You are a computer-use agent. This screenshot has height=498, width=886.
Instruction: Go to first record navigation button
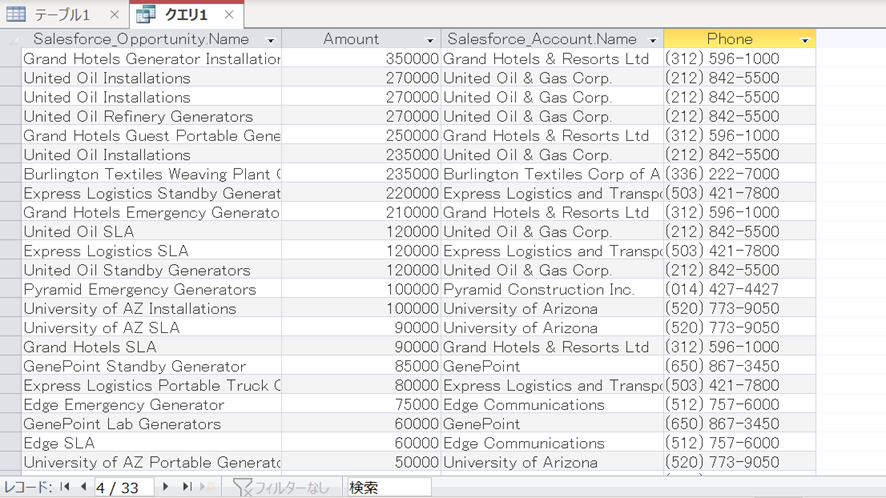pyautogui.click(x=65, y=487)
